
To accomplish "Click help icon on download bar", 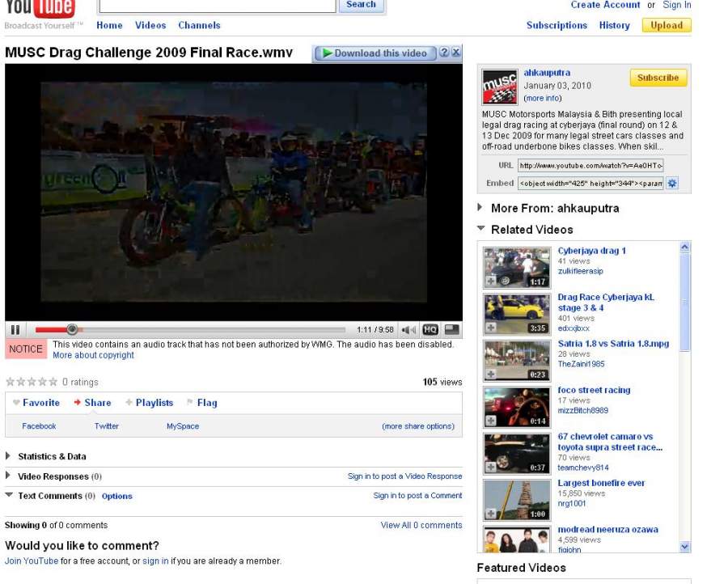I will (444, 53).
